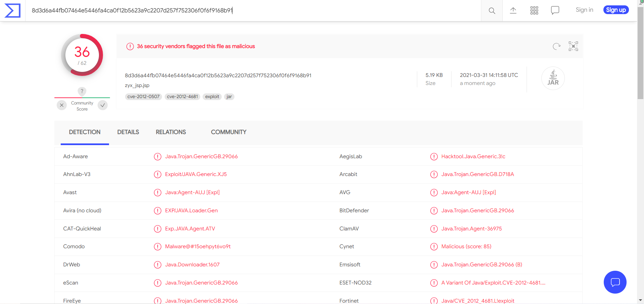Switch to the RELATIONS tab
The image size is (644, 304).
[171, 132]
